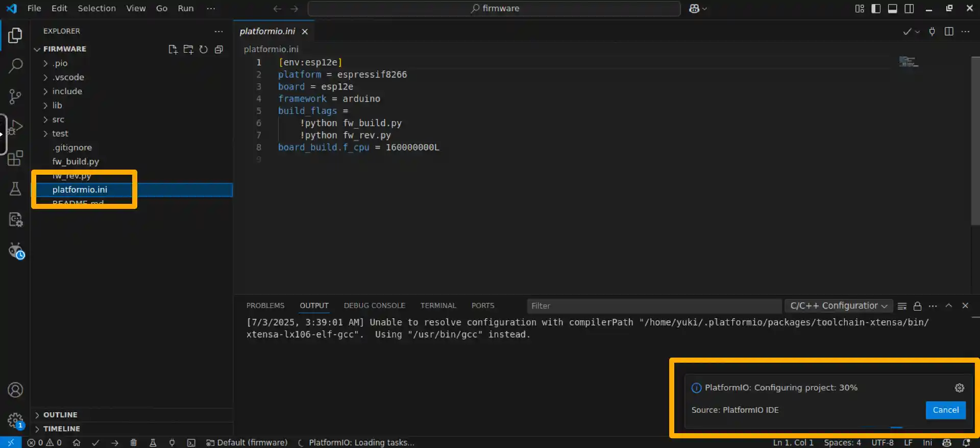
Task: Open PlatformIO terminal icon in status bar
Action: coord(191,442)
